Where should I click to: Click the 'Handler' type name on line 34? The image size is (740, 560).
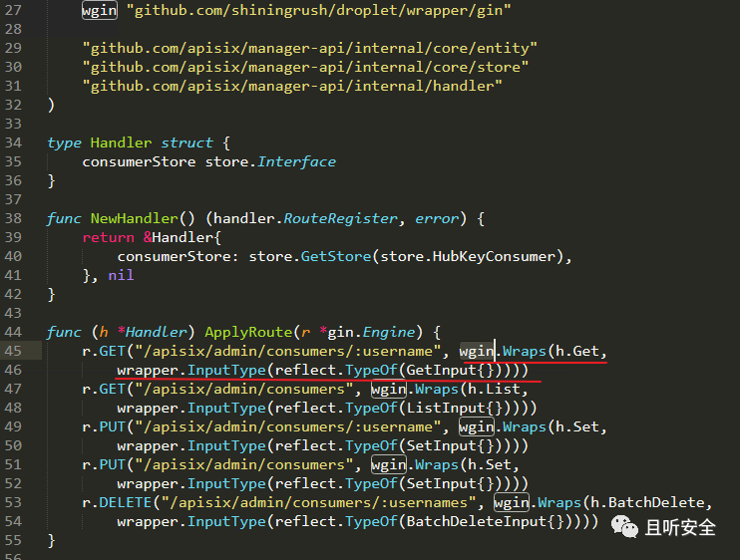pyautogui.click(x=121, y=142)
